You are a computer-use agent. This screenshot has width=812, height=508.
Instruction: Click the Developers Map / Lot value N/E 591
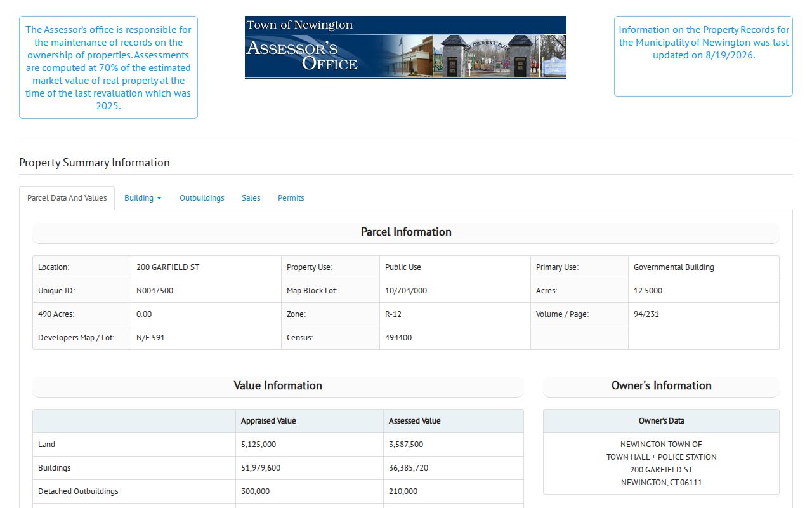pos(150,338)
